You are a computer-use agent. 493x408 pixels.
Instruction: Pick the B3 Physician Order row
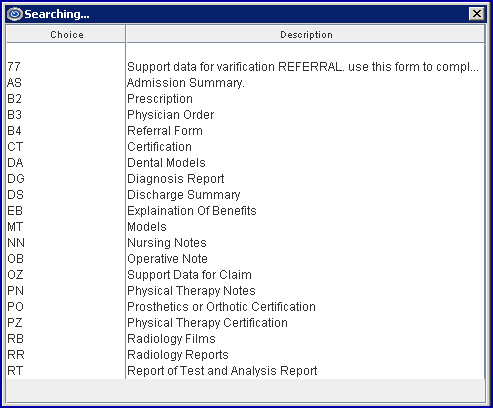246,115
